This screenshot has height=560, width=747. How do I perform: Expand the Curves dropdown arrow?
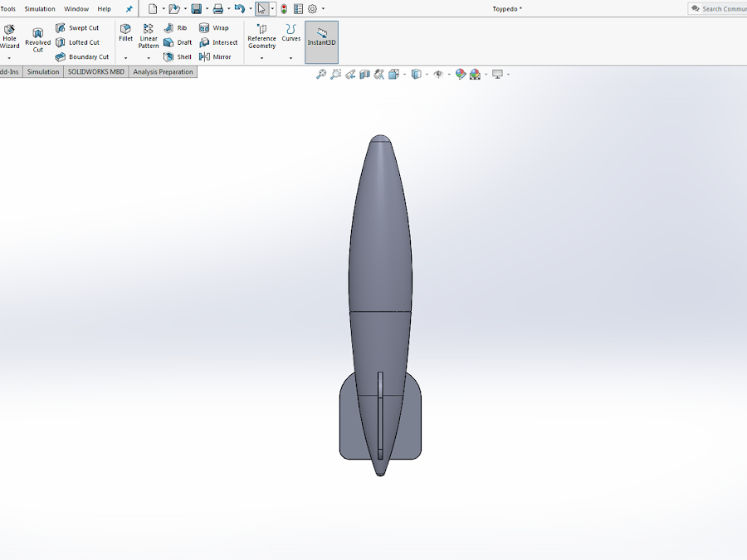290,58
